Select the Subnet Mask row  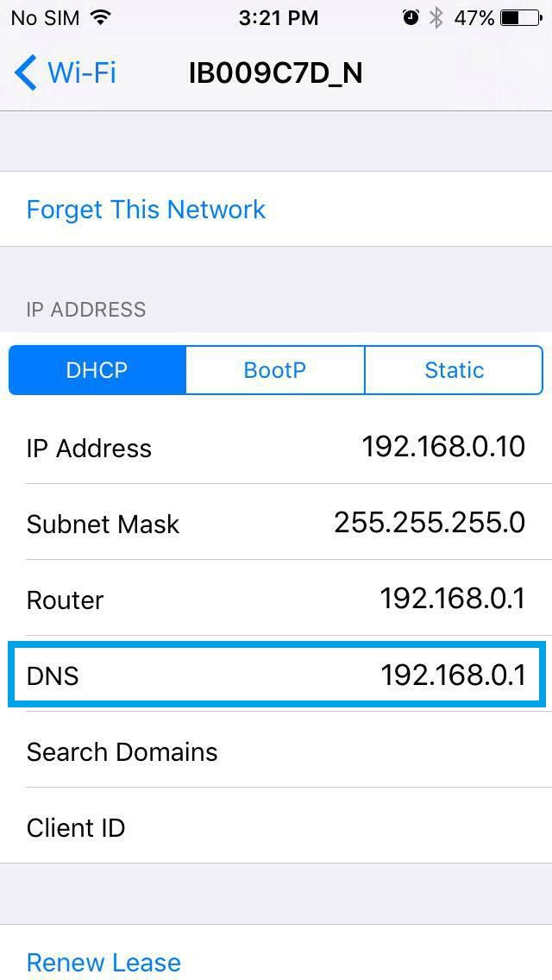(276, 523)
